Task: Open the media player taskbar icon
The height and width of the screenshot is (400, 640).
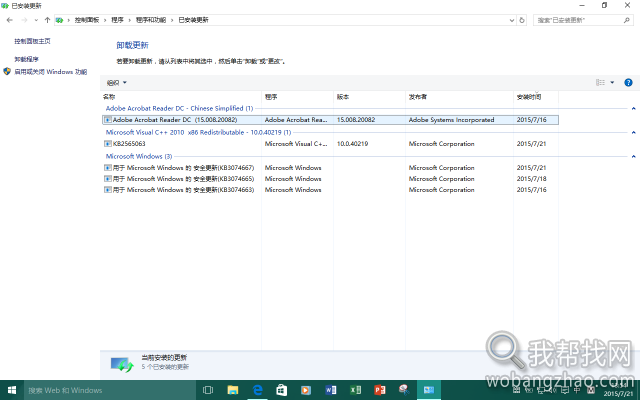Action: [x=306, y=390]
